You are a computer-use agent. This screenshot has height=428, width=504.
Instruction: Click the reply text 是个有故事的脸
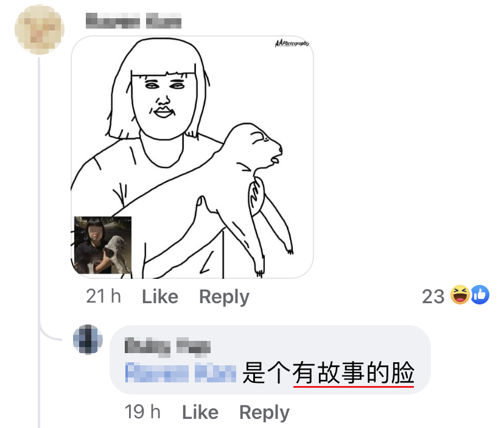[x=328, y=373]
